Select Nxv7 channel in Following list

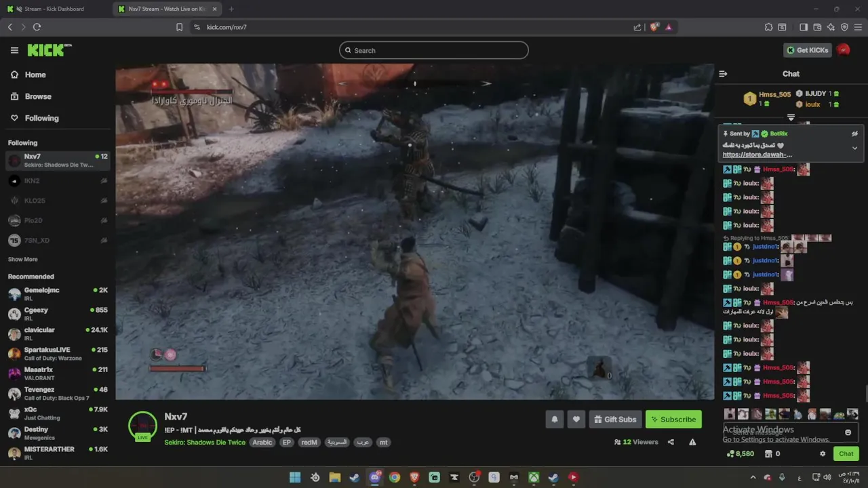58,161
